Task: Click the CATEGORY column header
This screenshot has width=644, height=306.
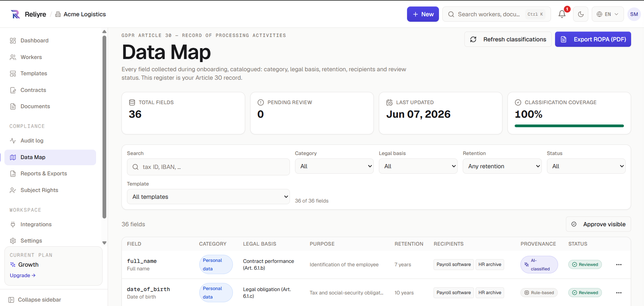Action: tap(213, 244)
